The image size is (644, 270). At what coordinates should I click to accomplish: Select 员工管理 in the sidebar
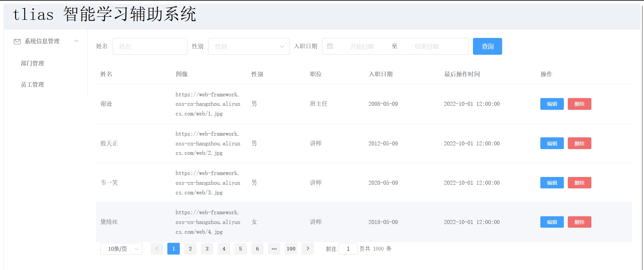(33, 85)
